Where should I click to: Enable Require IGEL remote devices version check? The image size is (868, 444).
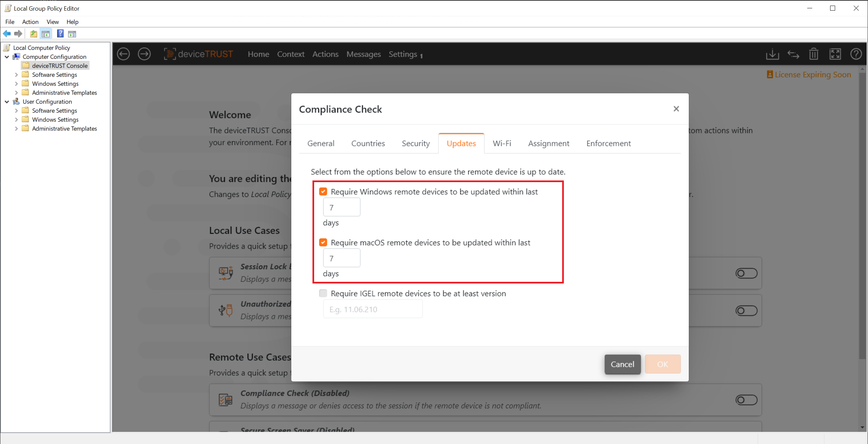323,293
